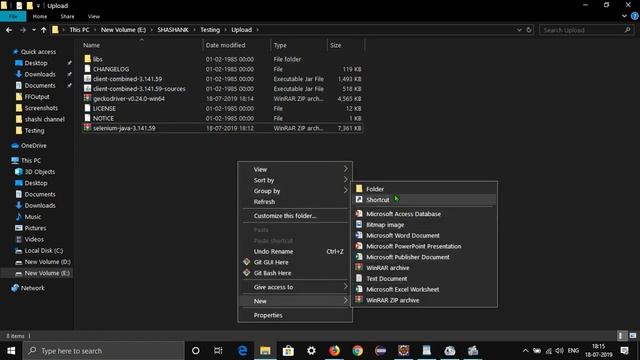Screen dimensions: 640x360
Task: Open folder Properties from the context menu
Action: coord(295,315)
